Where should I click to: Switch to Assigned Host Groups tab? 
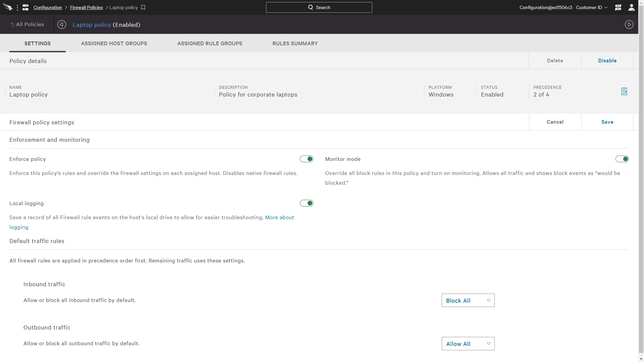tap(114, 44)
